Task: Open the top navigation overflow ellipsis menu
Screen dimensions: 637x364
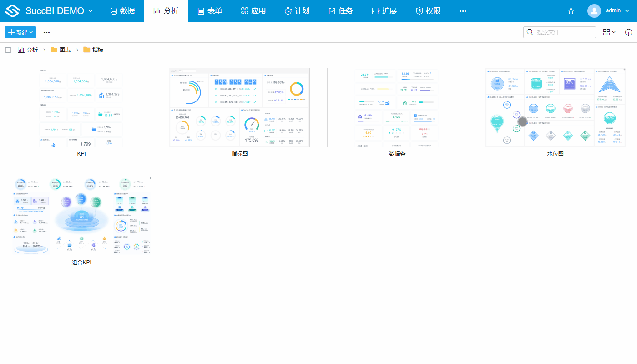Action: tap(463, 11)
